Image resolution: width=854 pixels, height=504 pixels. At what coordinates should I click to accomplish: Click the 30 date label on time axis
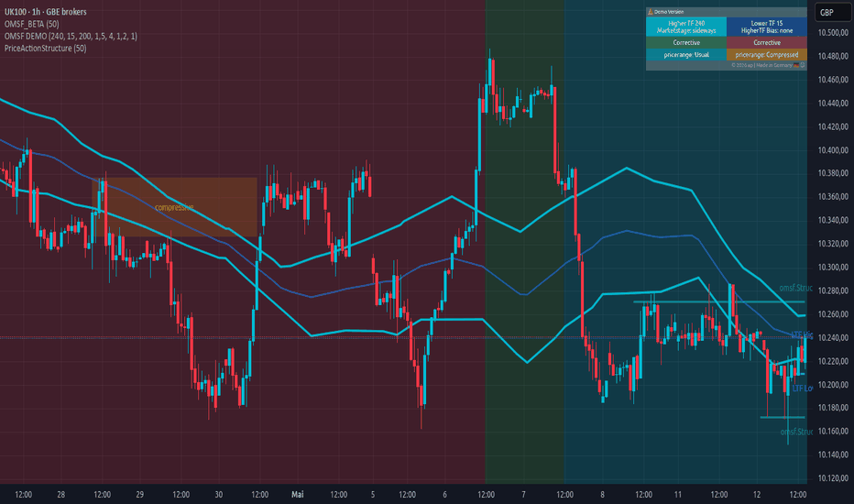pos(218,494)
